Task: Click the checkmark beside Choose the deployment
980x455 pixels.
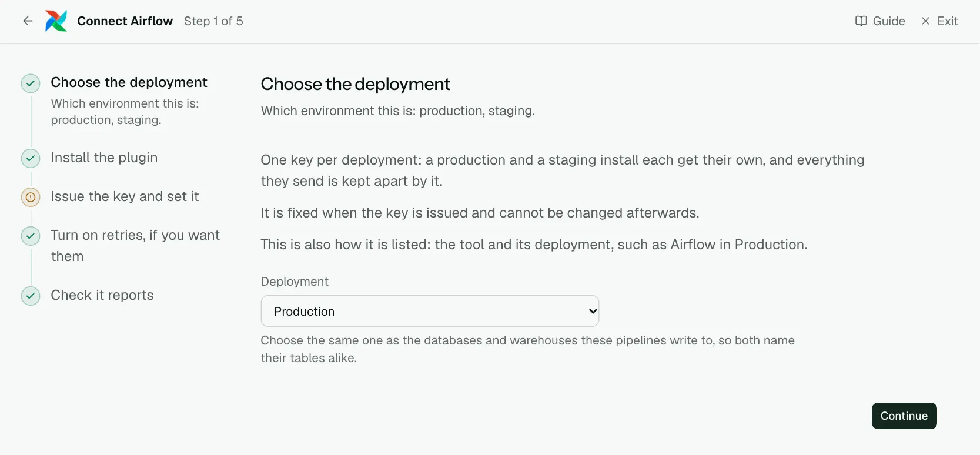Action: pyautogui.click(x=31, y=83)
